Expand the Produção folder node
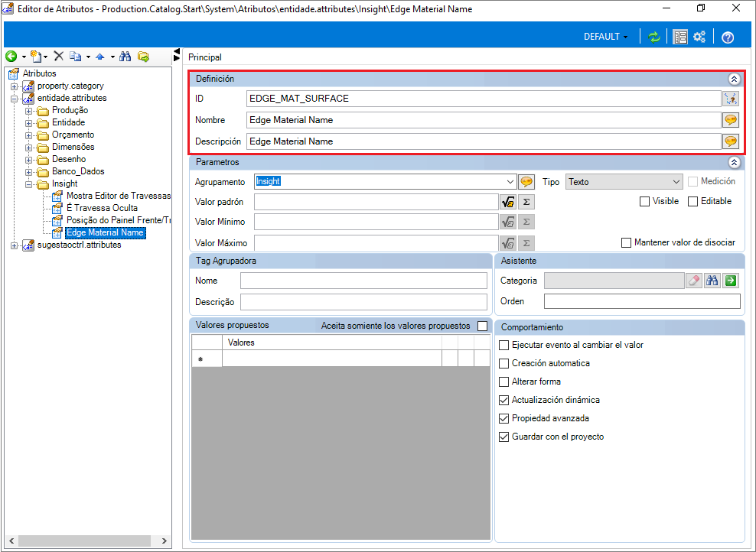Screen dimensions: 756x552 (28, 112)
